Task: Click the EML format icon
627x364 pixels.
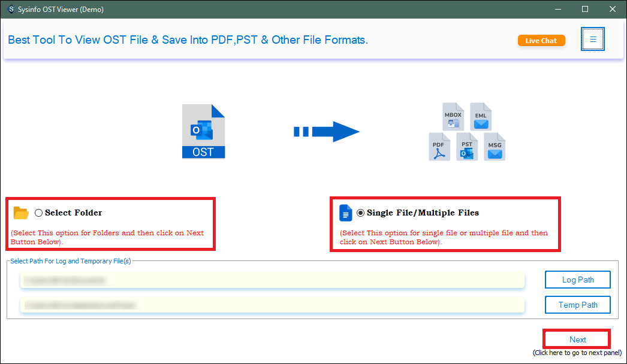Action: tap(481, 117)
